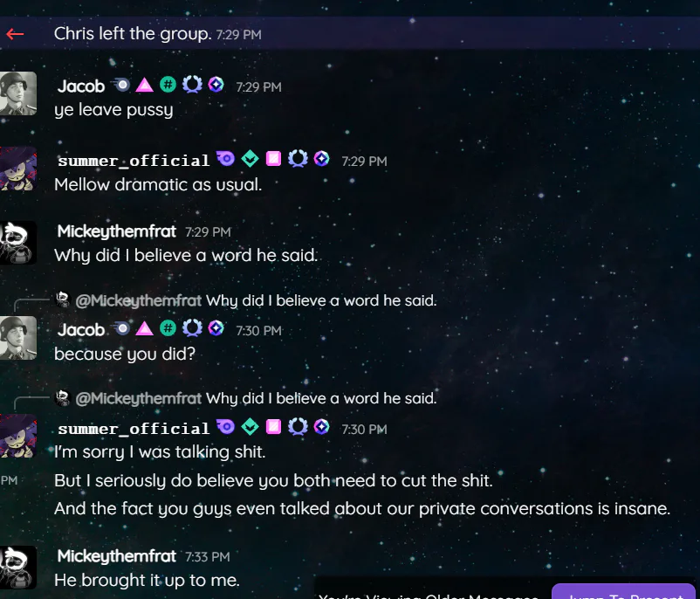
Task: Click the Jump To Present button
Action: [x=623, y=591]
